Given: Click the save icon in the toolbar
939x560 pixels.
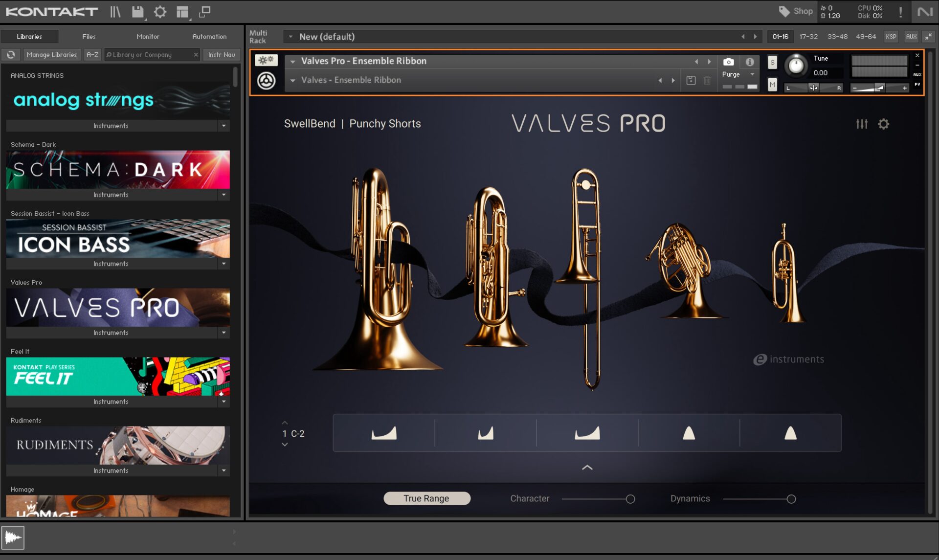Looking at the screenshot, I should pos(137,12).
